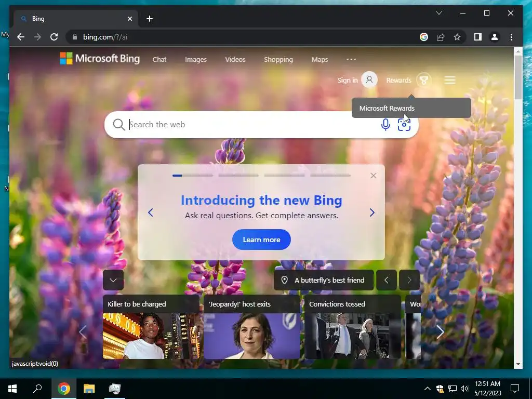
Task: Open the 'A butterfly's best friend' caption
Action: pos(329,280)
